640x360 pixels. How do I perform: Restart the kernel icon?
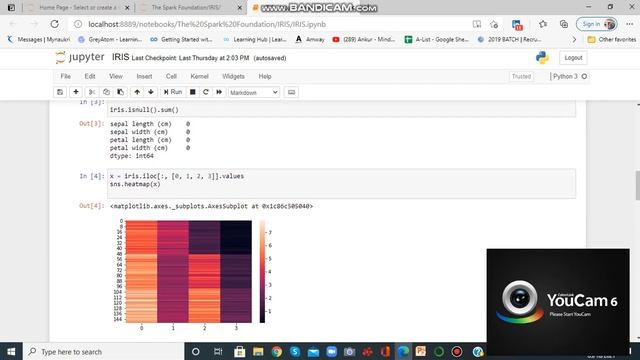click(206, 92)
